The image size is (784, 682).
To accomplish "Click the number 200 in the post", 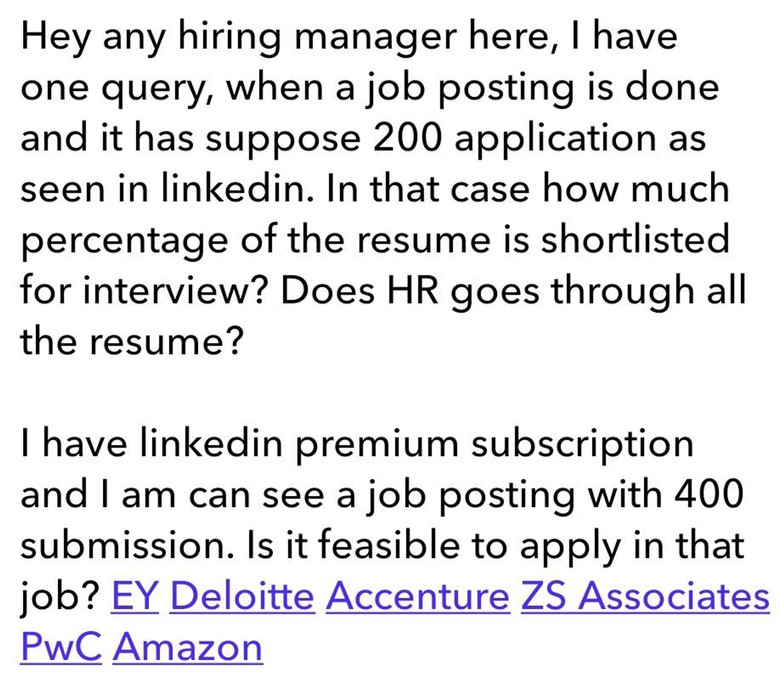I will pos(407,137).
